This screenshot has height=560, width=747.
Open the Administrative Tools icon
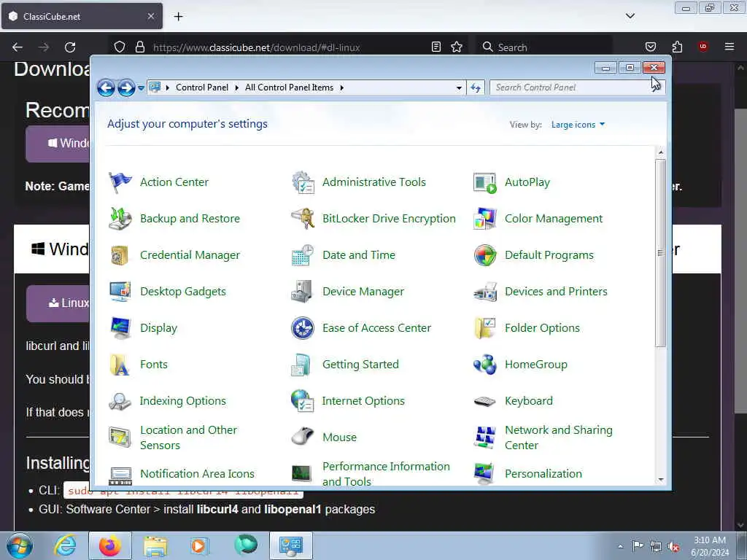point(303,182)
